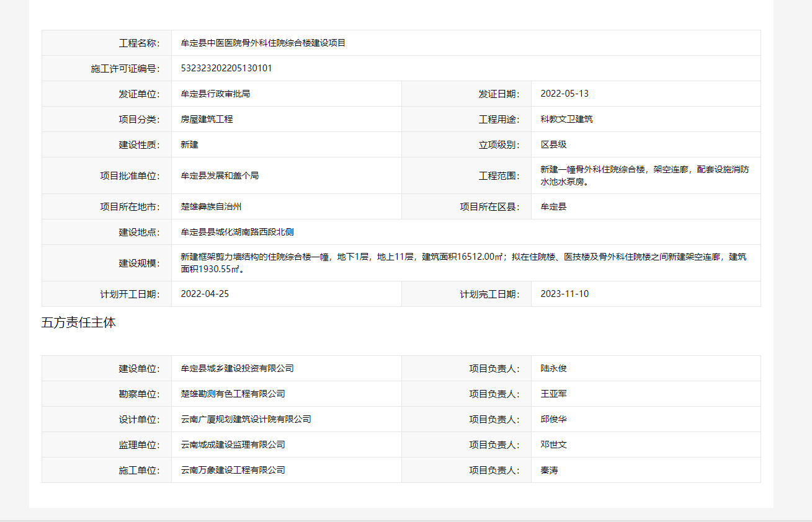This screenshot has width=812, height=522.
Task: Click project leader name 邓世文
Action: [553, 445]
